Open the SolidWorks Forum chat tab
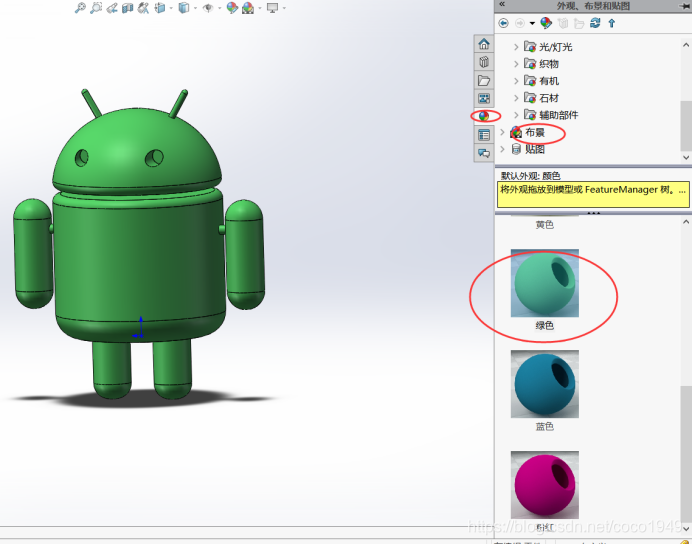The height and width of the screenshot is (545, 692). tap(484, 153)
